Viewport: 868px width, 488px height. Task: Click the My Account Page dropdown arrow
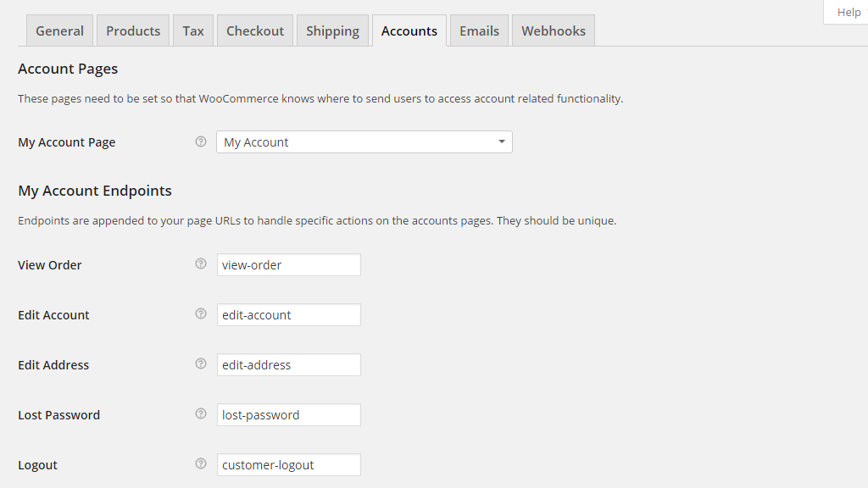coord(502,141)
